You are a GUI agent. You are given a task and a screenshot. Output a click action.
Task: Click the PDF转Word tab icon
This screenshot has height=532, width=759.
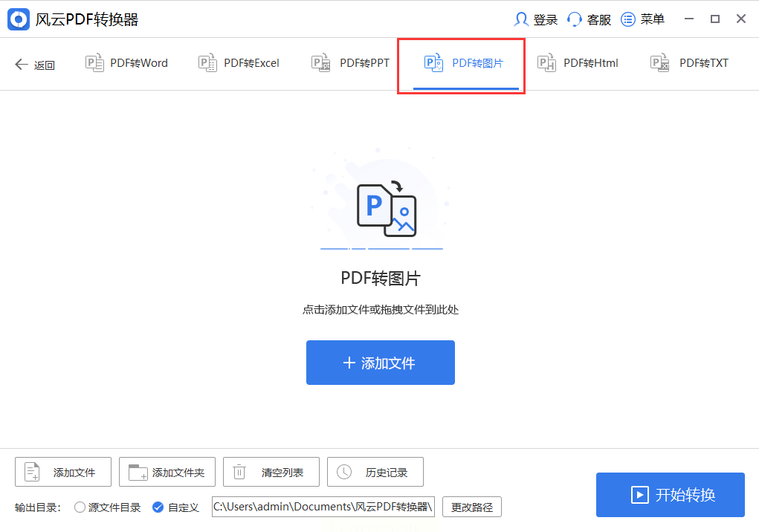94,63
